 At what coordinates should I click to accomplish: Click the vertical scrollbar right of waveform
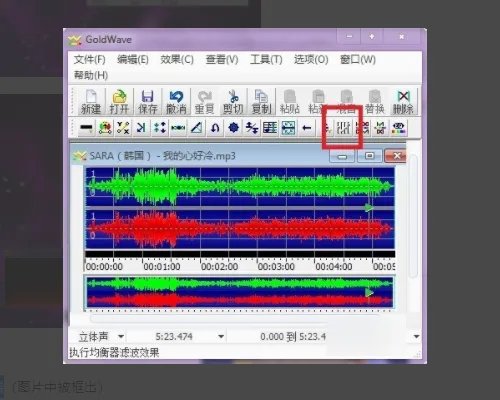(413, 217)
